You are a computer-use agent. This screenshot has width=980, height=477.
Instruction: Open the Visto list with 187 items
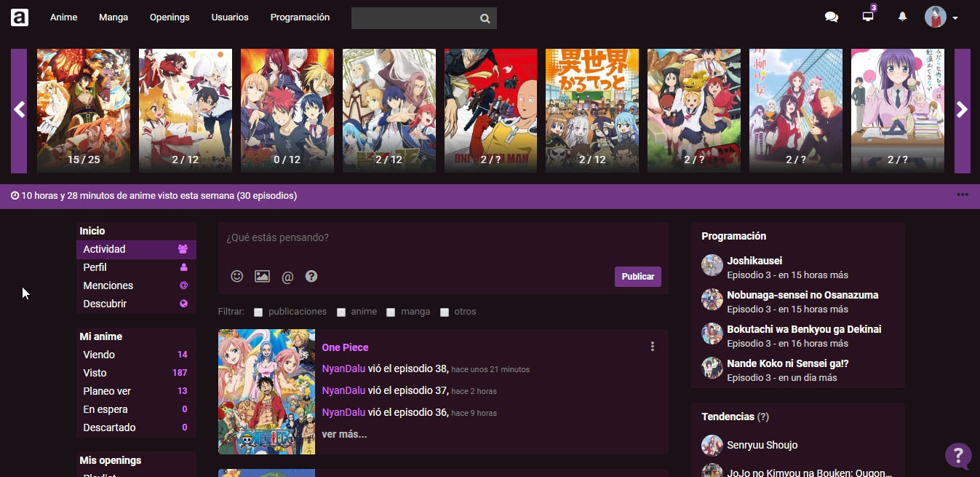[136, 373]
